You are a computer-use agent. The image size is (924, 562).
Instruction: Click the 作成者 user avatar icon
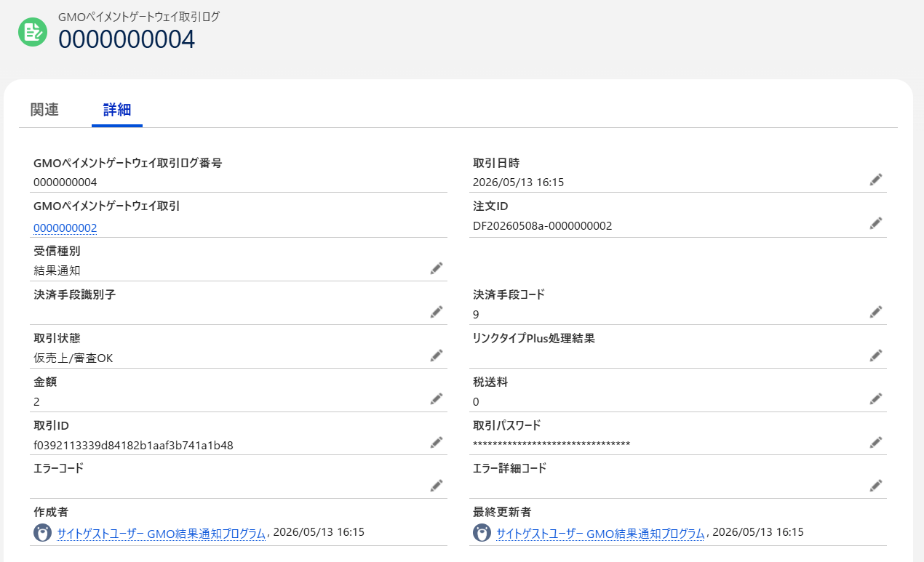click(x=42, y=532)
